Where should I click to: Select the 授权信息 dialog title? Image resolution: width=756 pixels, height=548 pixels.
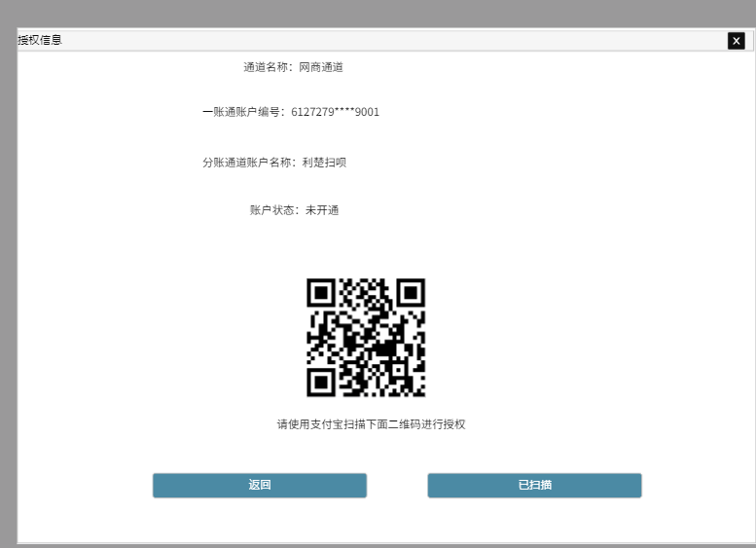tap(40, 40)
